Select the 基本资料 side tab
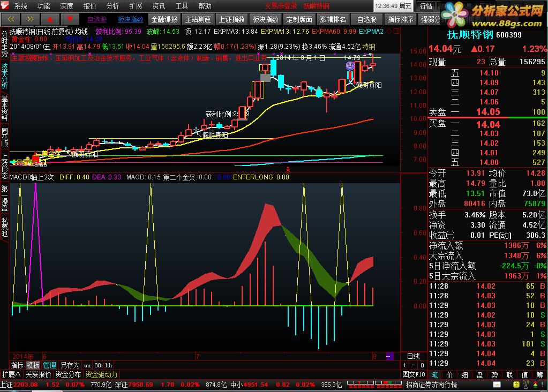This screenshot has width=548, height=392. point(4,108)
